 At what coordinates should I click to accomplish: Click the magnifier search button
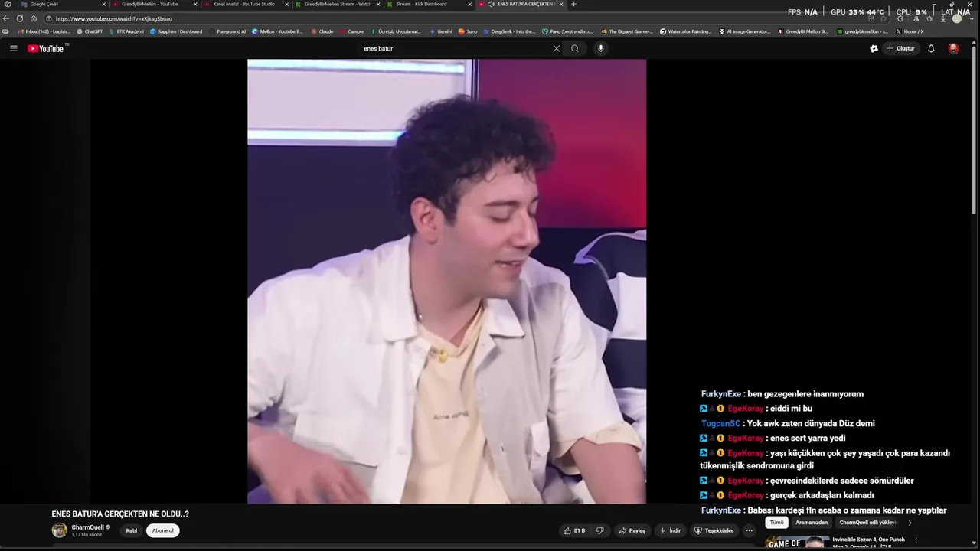point(575,48)
